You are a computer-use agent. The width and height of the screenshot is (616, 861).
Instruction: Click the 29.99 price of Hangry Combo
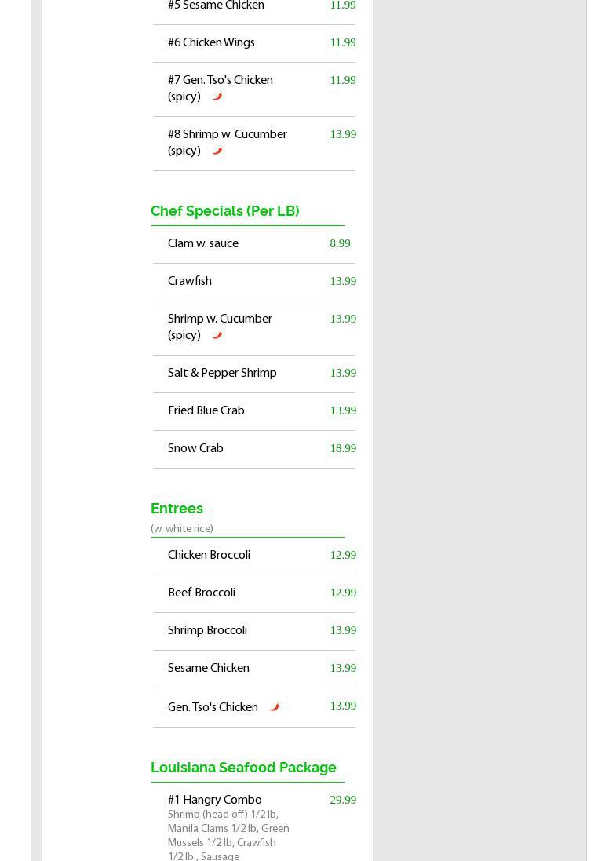343,800
